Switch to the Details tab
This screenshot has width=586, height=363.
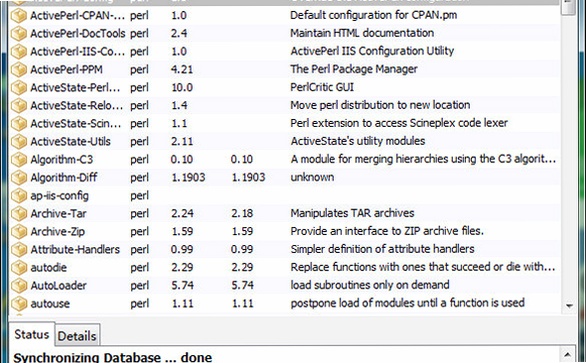tap(77, 336)
